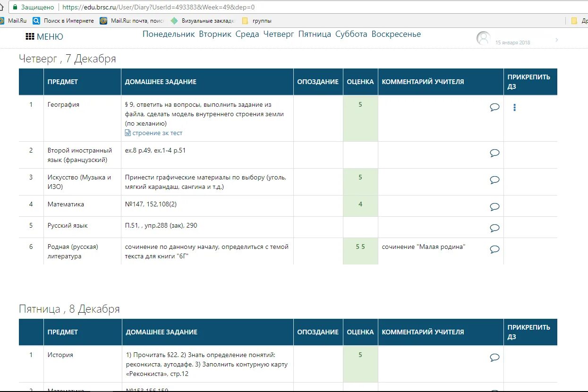
Task: Open Mail.Ru: почта bookmark
Action: point(132,21)
